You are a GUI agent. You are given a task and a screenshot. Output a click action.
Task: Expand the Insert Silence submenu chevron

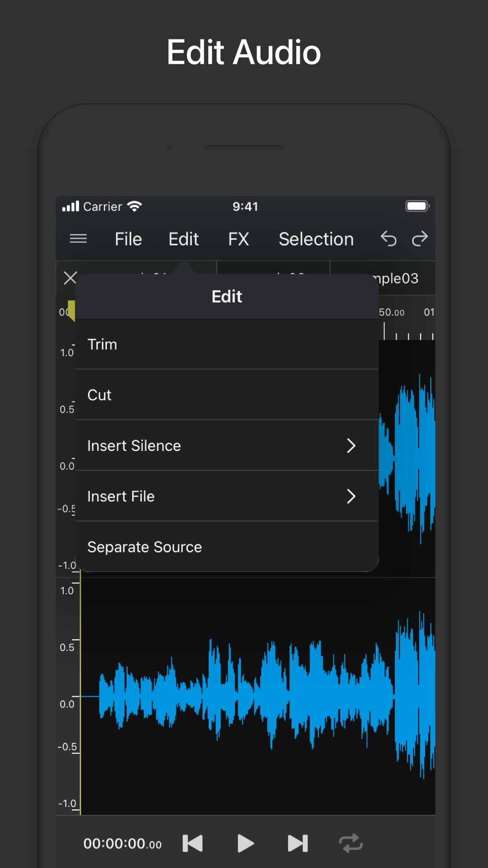[351, 446]
